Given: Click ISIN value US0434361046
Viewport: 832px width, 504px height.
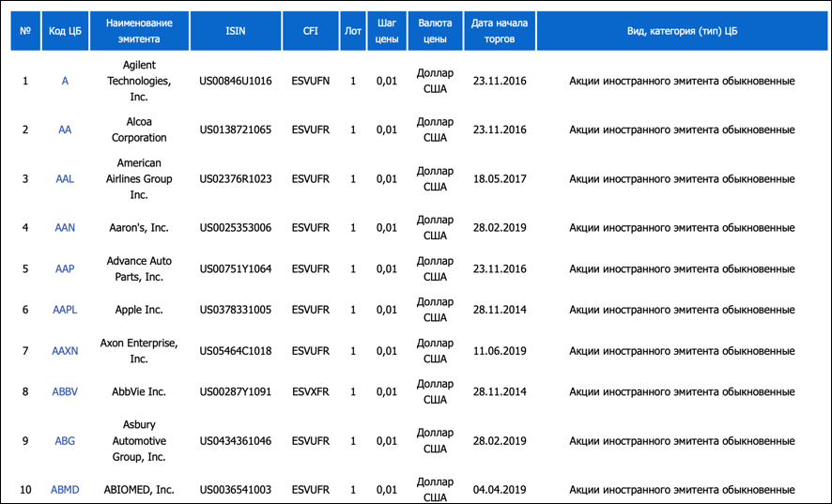Looking at the screenshot, I should pyautogui.click(x=236, y=441).
